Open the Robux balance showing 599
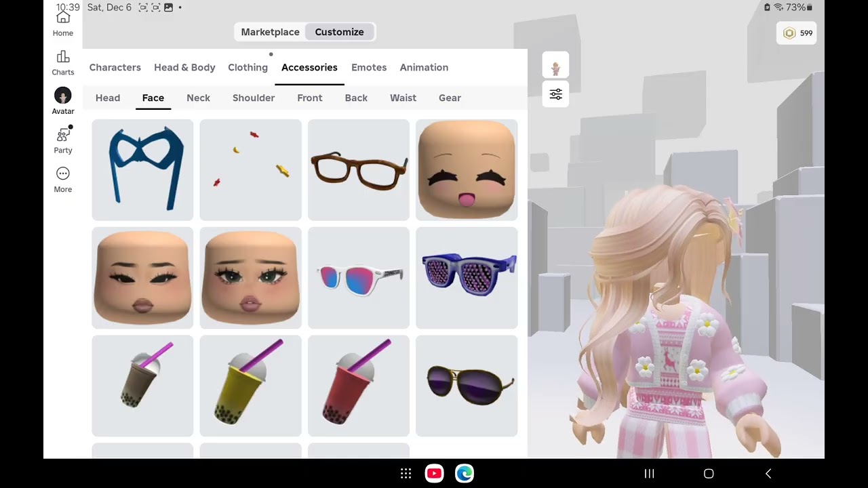The image size is (868, 488). (797, 33)
